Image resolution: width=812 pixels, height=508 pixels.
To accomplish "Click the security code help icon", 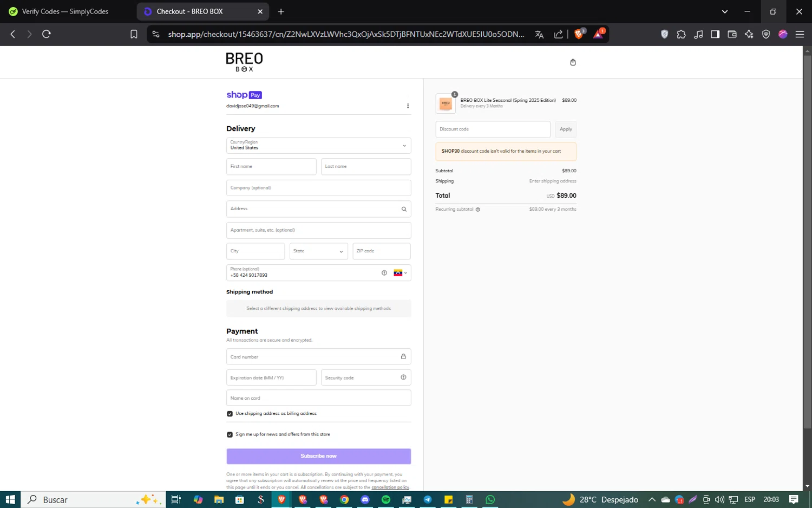I will click(403, 377).
